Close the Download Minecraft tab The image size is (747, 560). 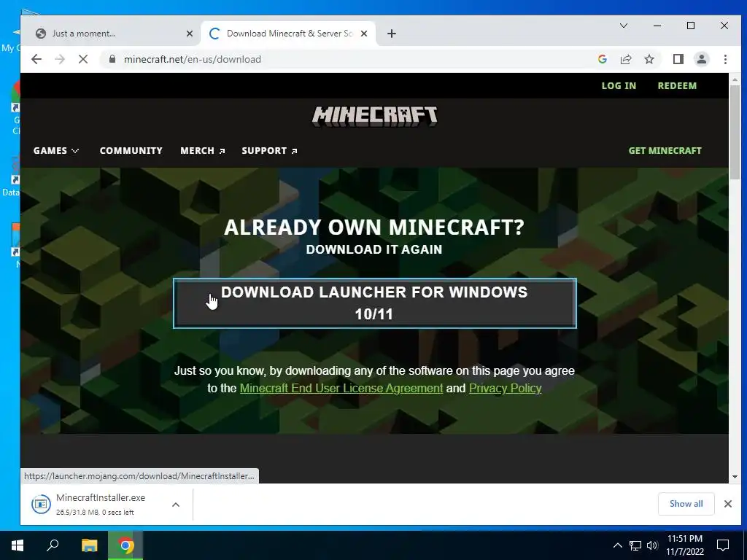pos(363,34)
